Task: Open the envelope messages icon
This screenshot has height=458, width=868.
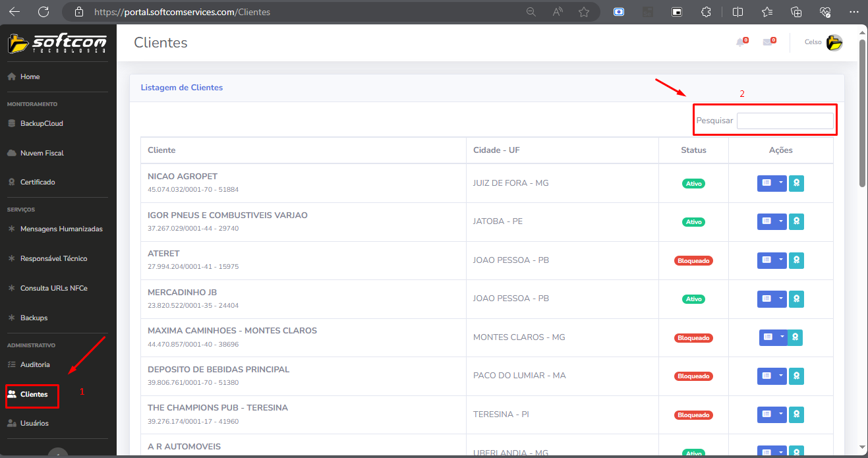Action: click(x=767, y=43)
